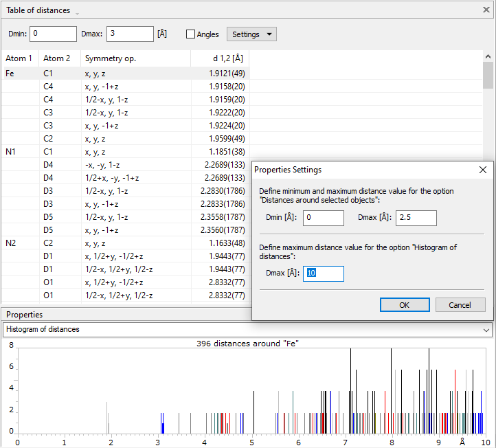Click the Dmin field in the toolbar

tap(53, 34)
